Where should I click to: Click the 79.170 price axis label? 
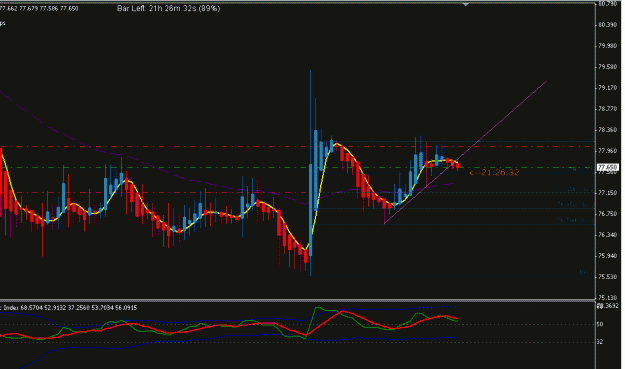click(x=607, y=88)
